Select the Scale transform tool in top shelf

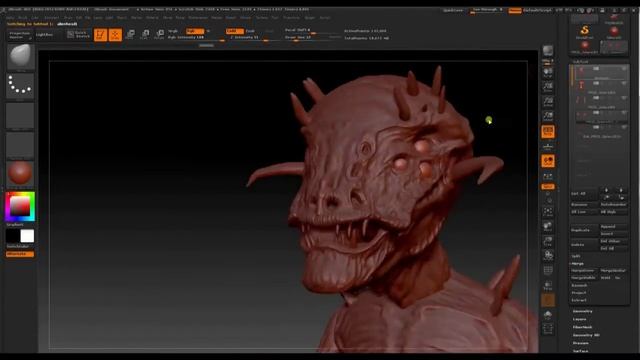(x=144, y=34)
